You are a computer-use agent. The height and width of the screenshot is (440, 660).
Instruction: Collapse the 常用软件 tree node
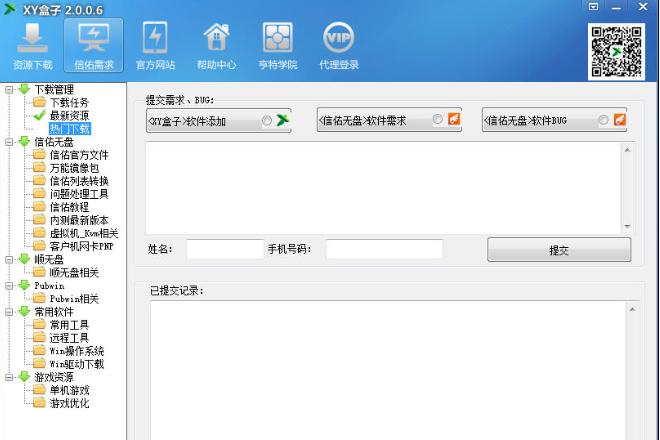coord(10,312)
